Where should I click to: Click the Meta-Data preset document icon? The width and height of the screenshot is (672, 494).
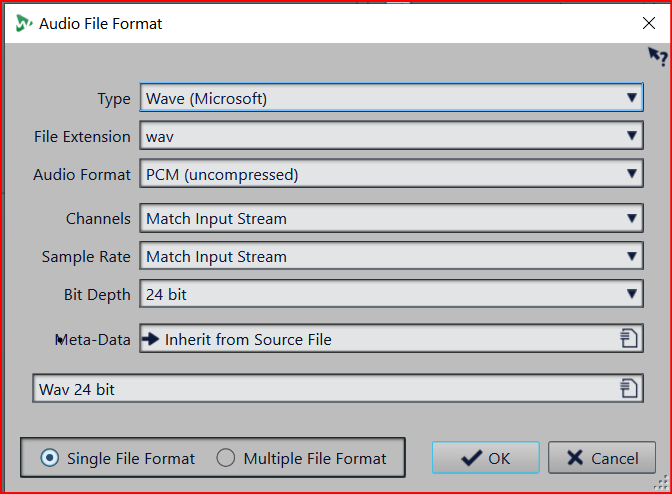pyautogui.click(x=629, y=339)
